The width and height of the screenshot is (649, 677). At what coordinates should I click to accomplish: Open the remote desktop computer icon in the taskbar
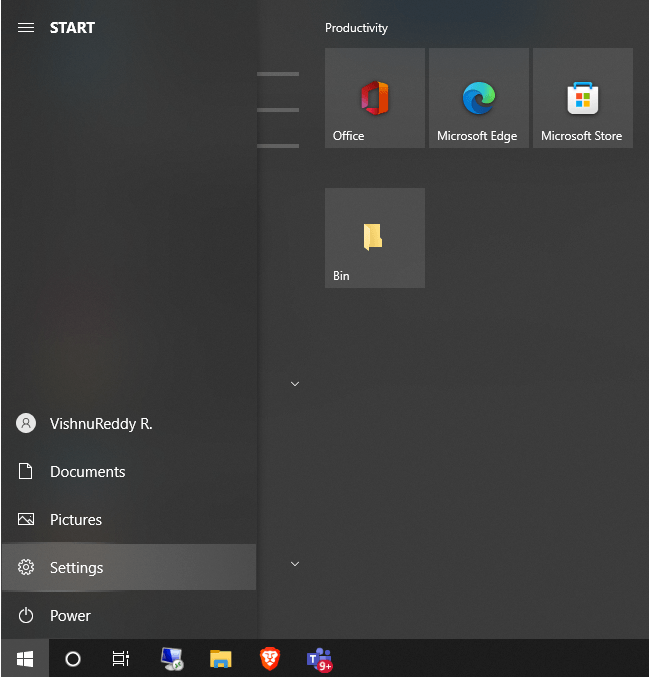(x=172, y=659)
